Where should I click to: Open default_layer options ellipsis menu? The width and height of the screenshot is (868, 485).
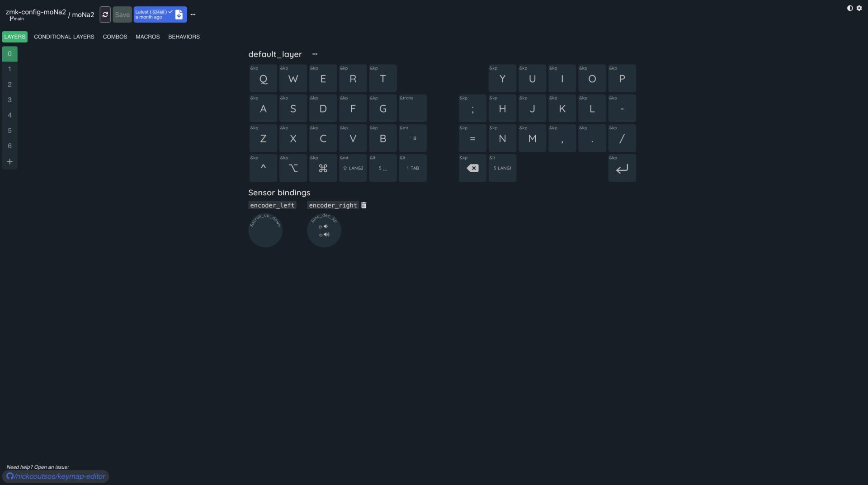tap(315, 54)
